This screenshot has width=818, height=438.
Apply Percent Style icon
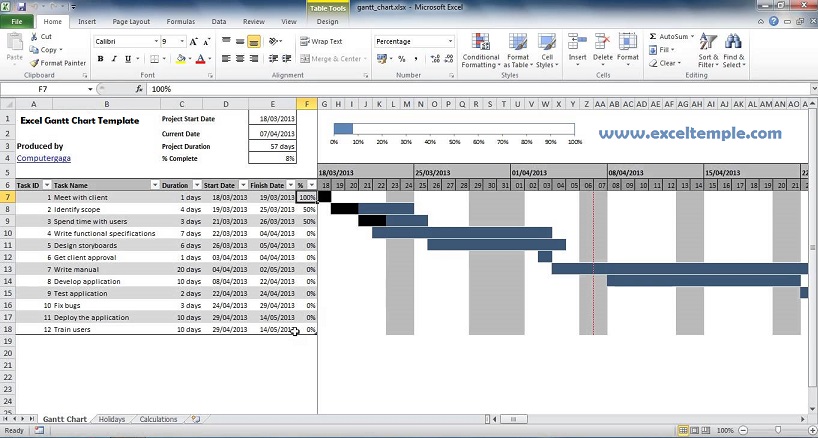(402, 59)
